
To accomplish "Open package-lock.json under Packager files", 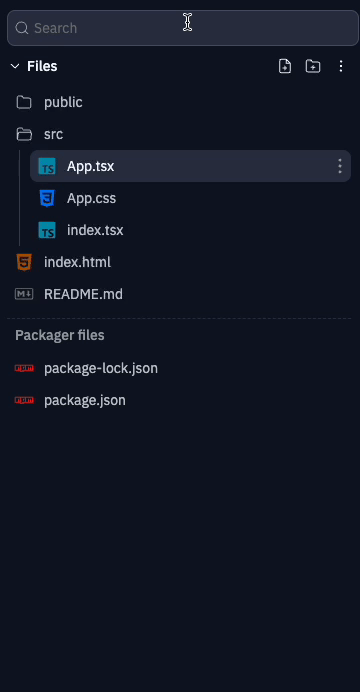I will click(x=179, y=368).
